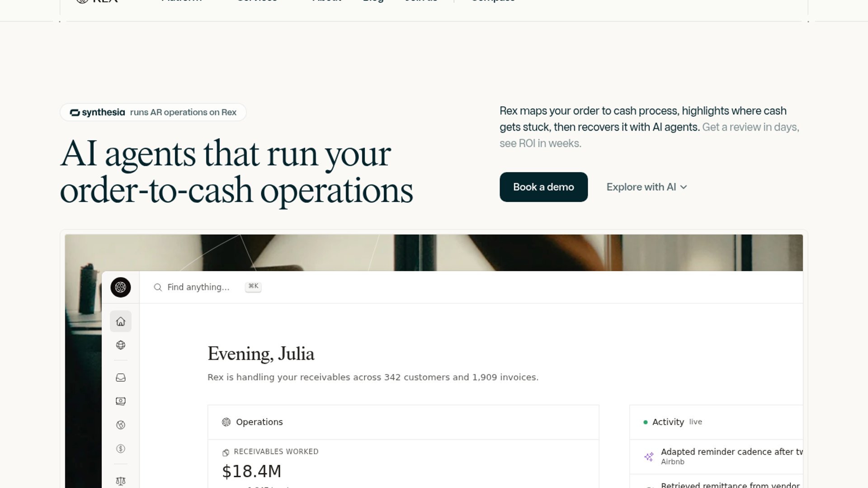The image size is (868, 488).
Task: Click the Receivables Worked copy icon
Action: [x=226, y=452]
